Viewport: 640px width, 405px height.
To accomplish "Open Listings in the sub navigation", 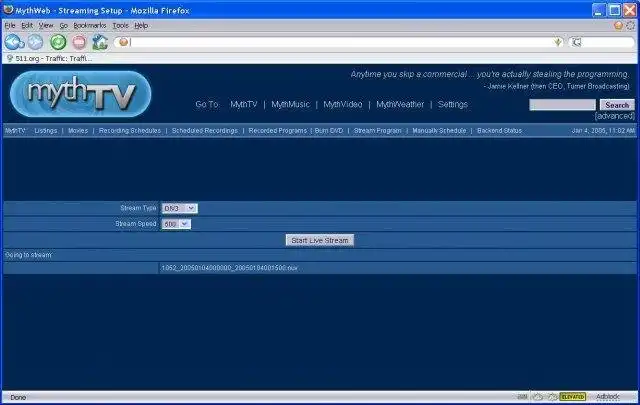I will pos(46,131).
